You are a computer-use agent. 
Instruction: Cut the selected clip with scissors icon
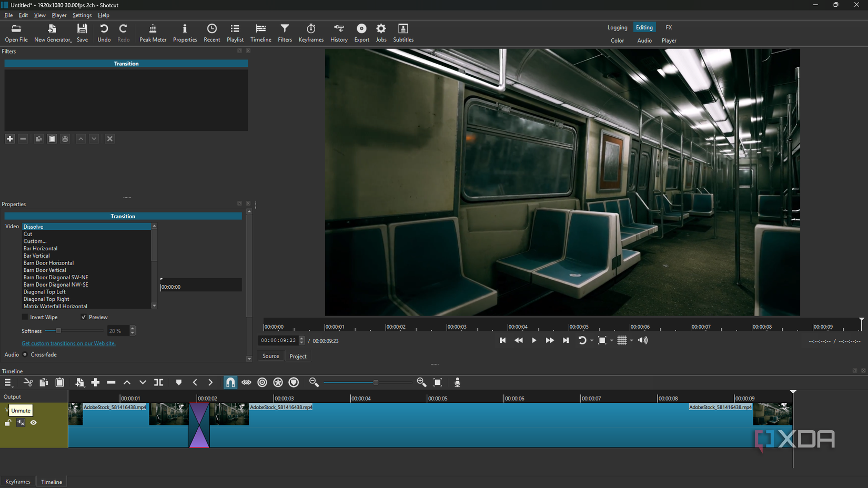pyautogui.click(x=28, y=382)
